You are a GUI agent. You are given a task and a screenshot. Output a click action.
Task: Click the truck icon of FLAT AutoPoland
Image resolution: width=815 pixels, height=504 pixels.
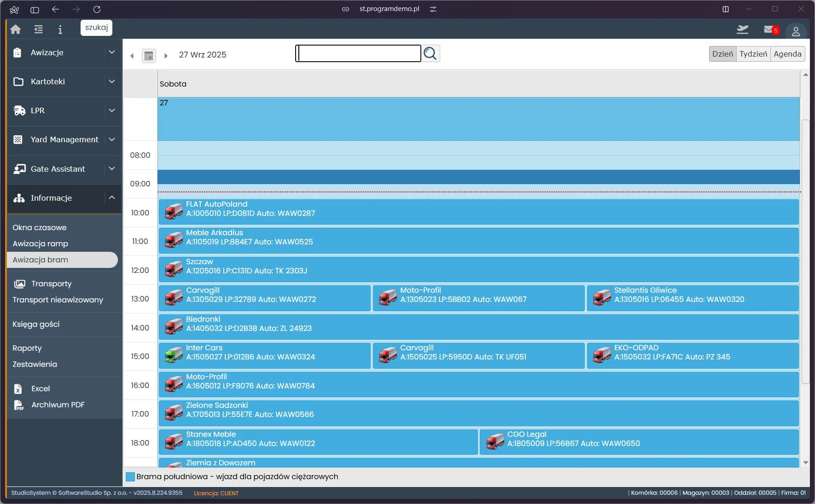point(174,211)
